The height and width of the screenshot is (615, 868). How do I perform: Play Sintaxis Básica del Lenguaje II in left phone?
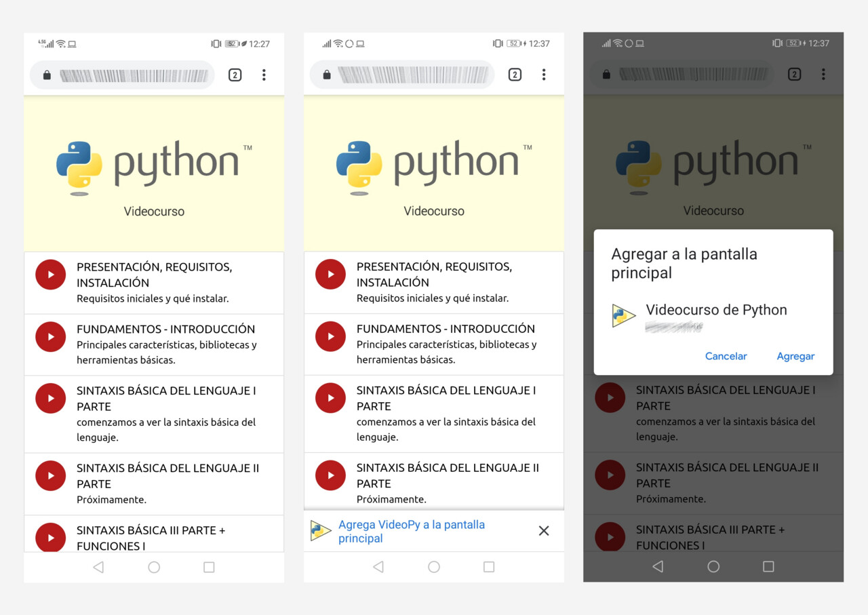51,476
